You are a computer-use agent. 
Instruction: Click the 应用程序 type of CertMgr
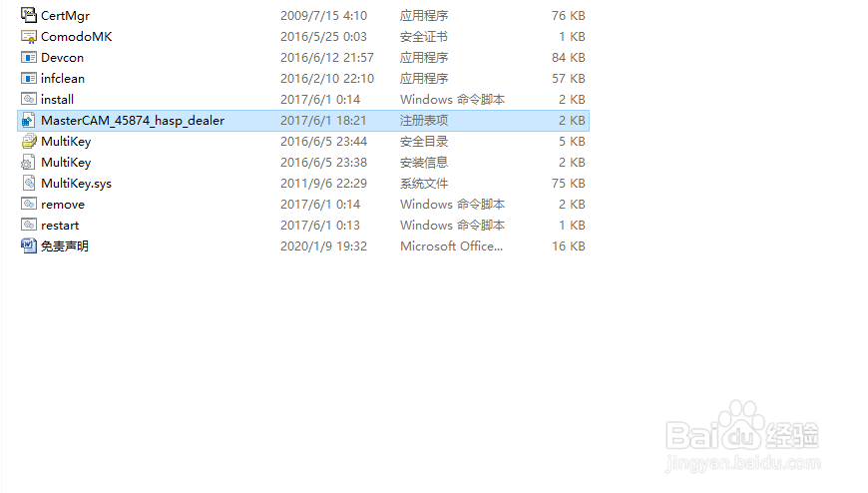(424, 16)
